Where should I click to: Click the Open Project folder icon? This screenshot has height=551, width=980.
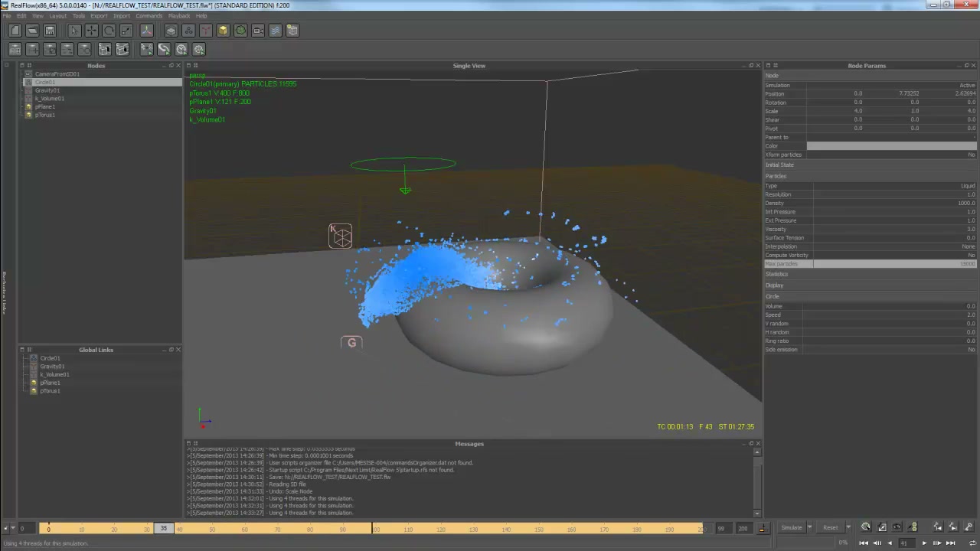click(x=32, y=31)
